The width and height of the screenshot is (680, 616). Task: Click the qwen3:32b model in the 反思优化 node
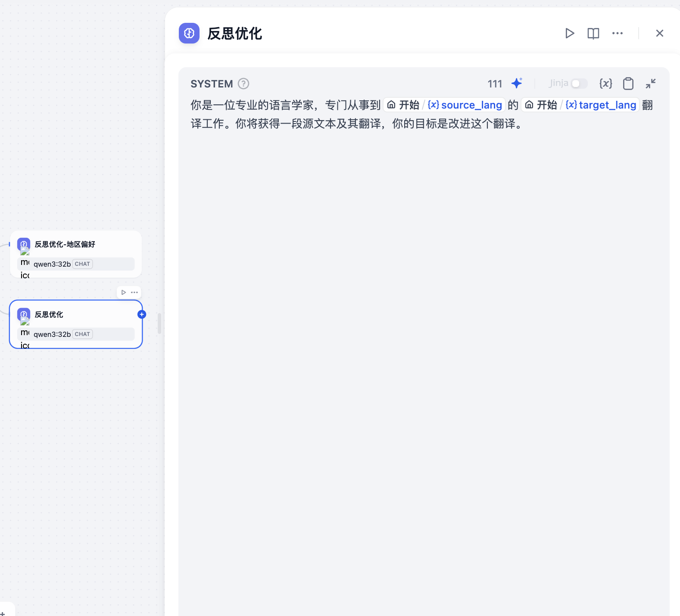pos(52,334)
